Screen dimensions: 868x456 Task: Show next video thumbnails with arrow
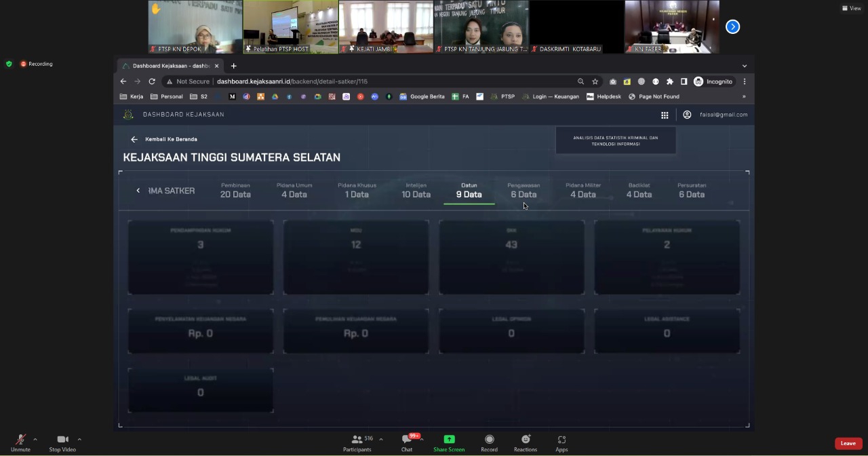click(732, 26)
